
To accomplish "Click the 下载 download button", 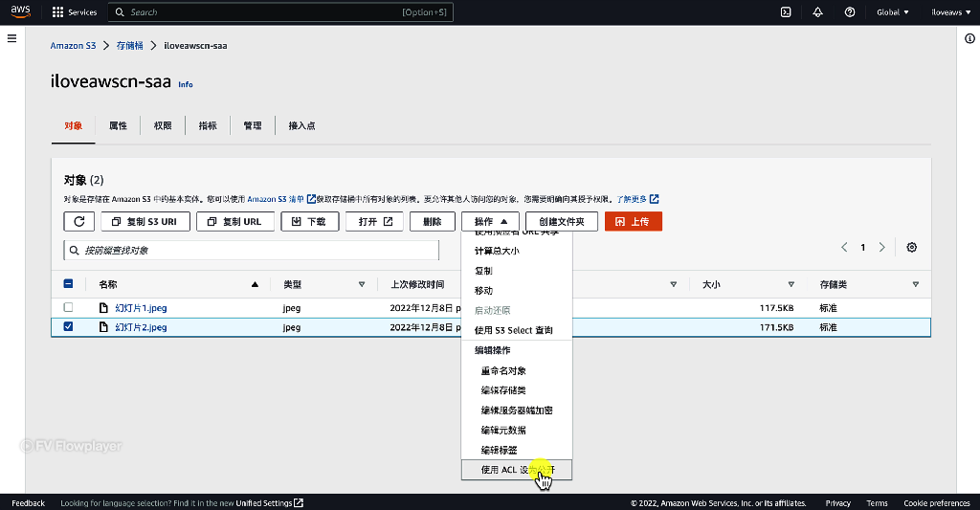I will point(310,221).
